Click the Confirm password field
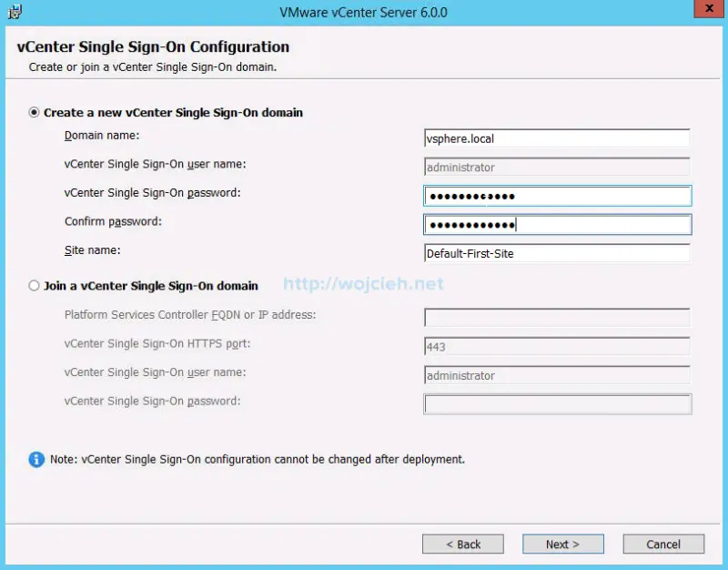 [x=556, y=224]
